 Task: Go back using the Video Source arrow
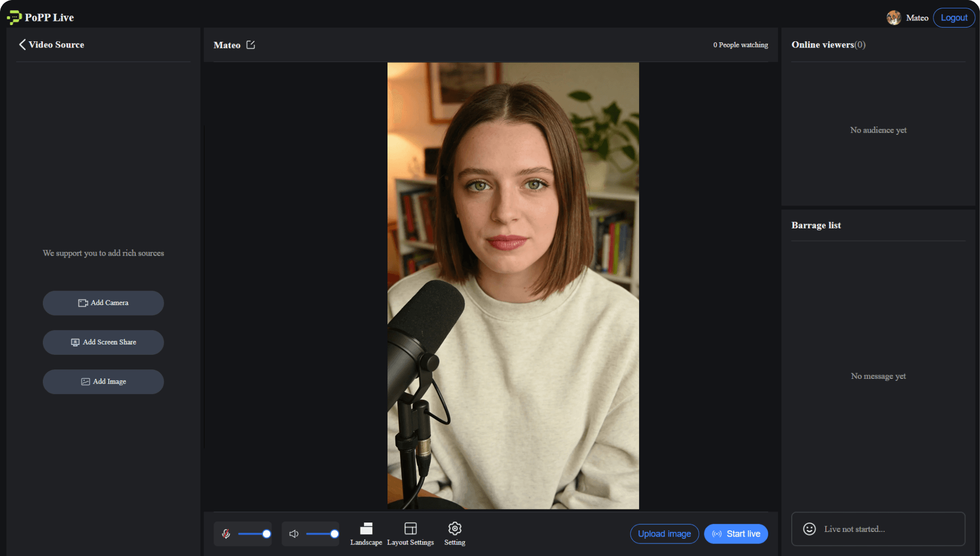point(22,45)
